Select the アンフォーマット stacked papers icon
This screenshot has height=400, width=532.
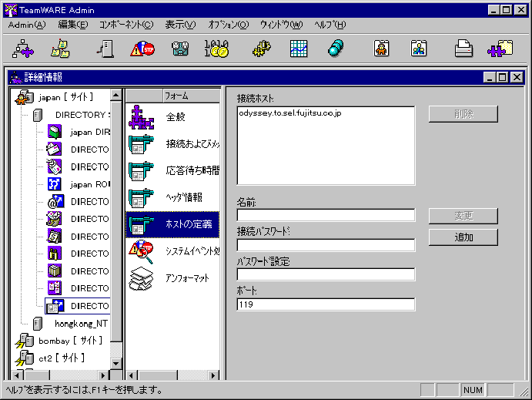[x=141, y=278]
